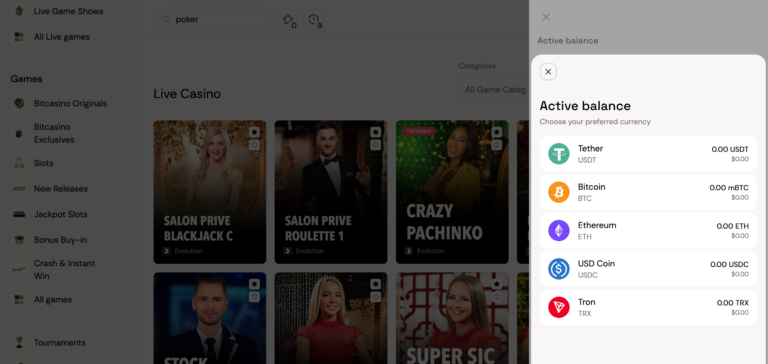Viewport: 768px width, 364px height.
Task: Click the New Releases NEW icon
Action: tap(19, 189)
